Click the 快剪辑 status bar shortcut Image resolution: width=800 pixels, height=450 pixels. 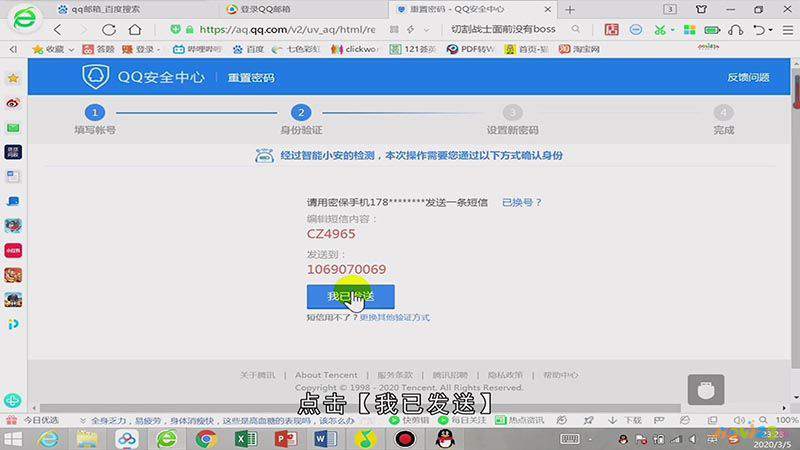click(409, 420)
